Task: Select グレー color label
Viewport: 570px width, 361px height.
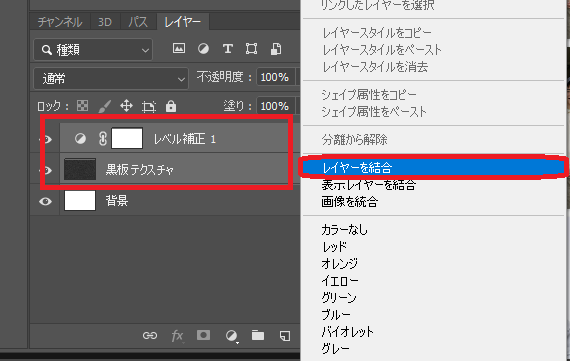Action: click(336, 349)
